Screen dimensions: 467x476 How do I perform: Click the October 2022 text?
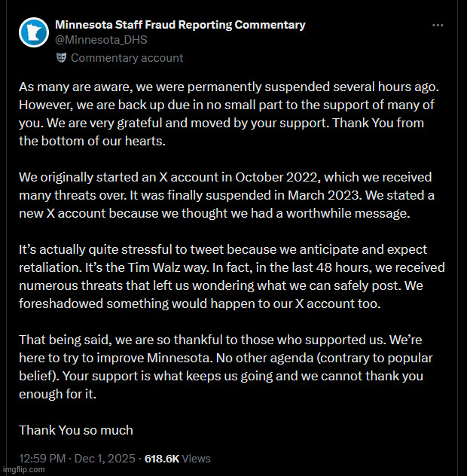pos(274,178)
